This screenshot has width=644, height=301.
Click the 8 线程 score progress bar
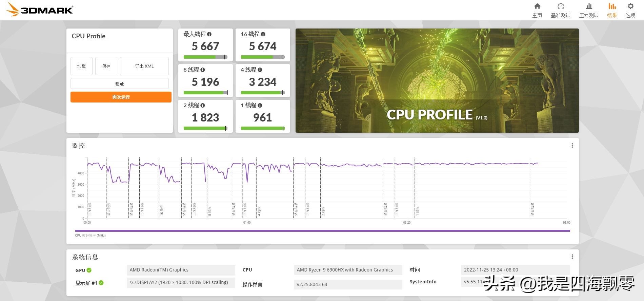[205, 93]
